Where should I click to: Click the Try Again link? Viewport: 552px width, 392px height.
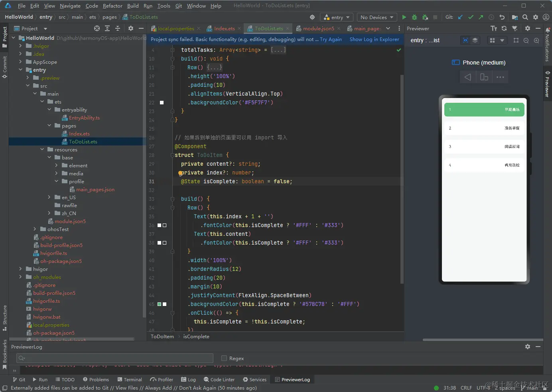click(x=331, y=39)
